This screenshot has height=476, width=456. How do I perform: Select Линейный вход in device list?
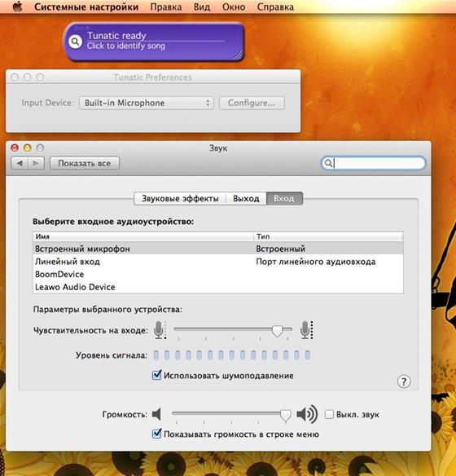(218, 262)
